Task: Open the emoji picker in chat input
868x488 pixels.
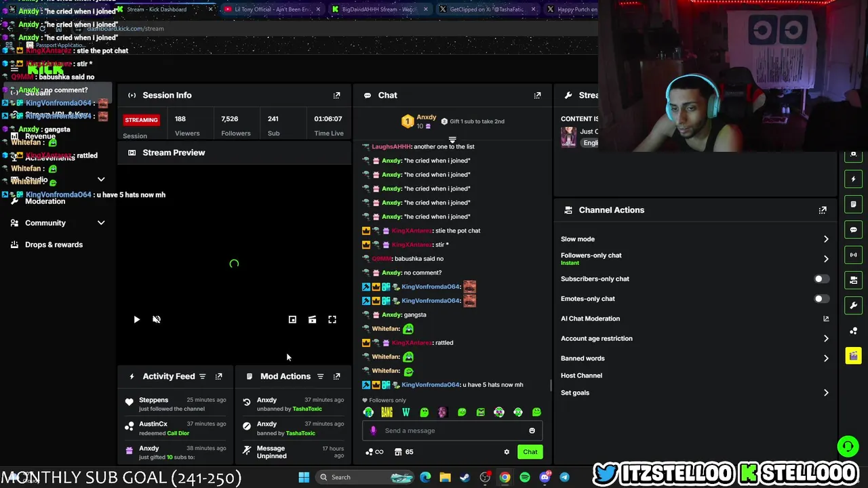Action: (532, 430)
